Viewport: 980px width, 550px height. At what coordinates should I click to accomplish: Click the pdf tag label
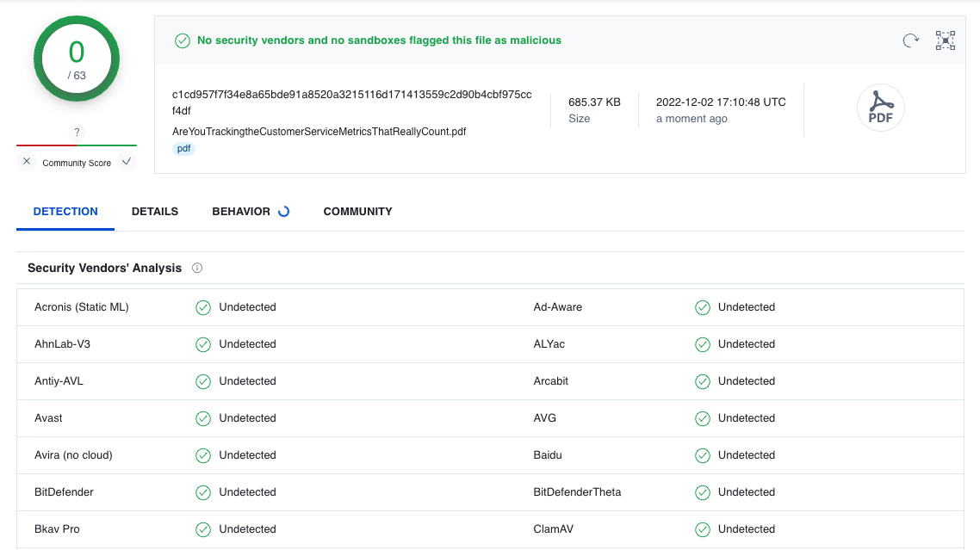184,149
